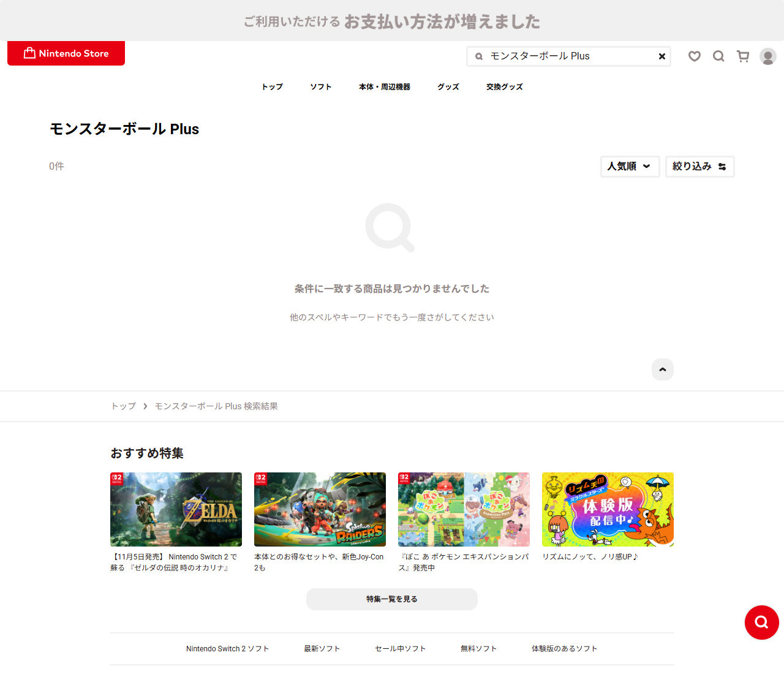Click the リズムにノッて、ノリ感UP♪ caption
784x674 pixels.
[590, 557]
